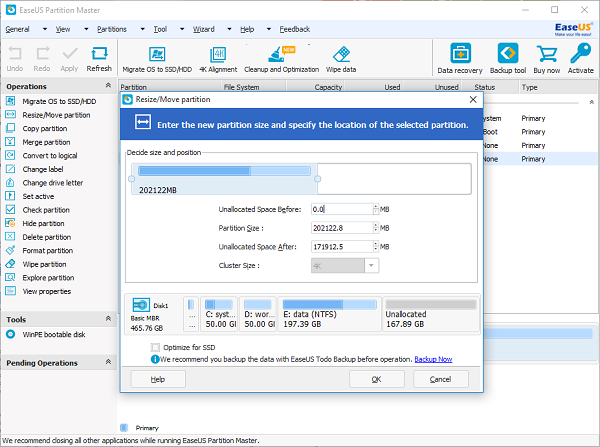Click the Unallocated Space Before field
This screenshot has height=447, width=600.
click(x=342, y=209)
